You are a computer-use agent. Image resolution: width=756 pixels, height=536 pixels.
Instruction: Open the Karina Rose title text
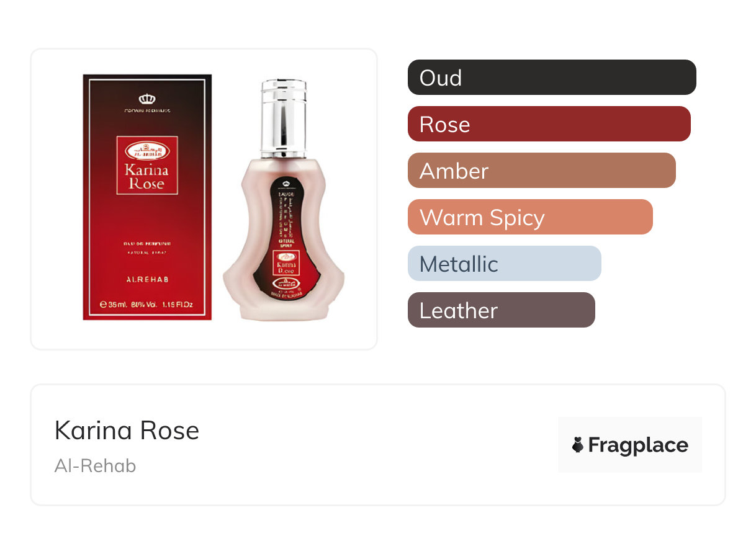pos(127,431)
